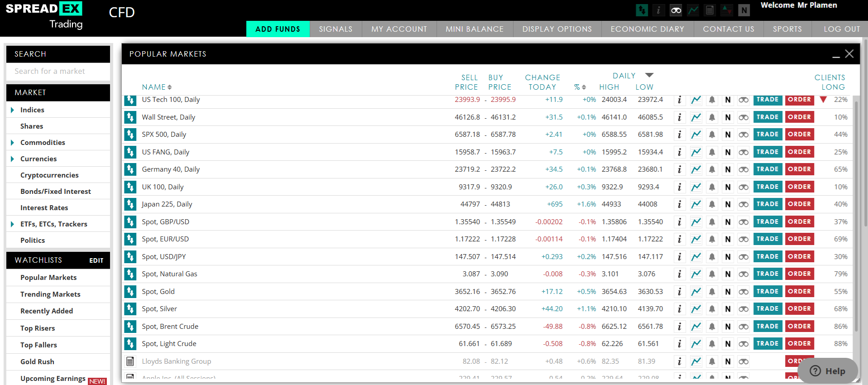Click the Popular Markets table vertical scrollbar

coord(856,217)
